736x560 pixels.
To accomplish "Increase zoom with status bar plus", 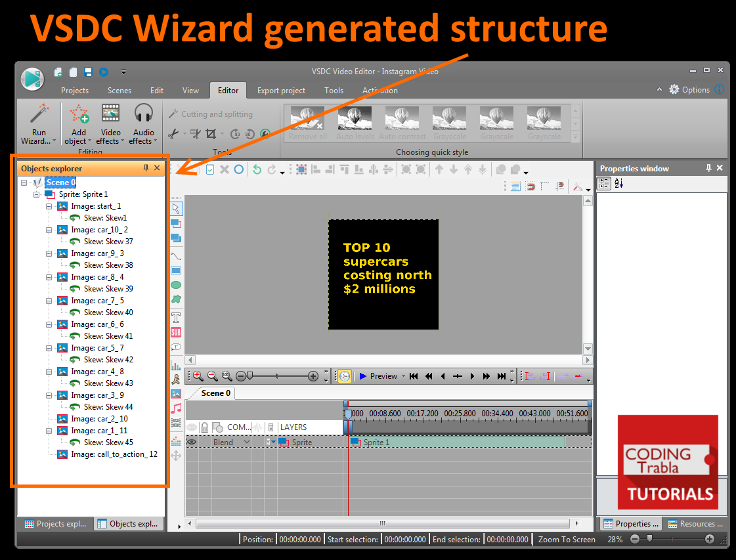I will 710,540.
